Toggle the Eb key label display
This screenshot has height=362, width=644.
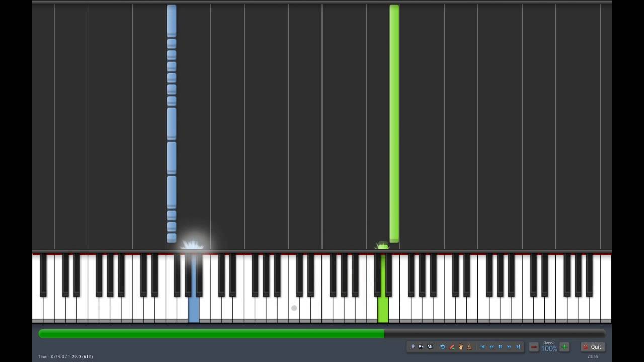click(421, 347)
